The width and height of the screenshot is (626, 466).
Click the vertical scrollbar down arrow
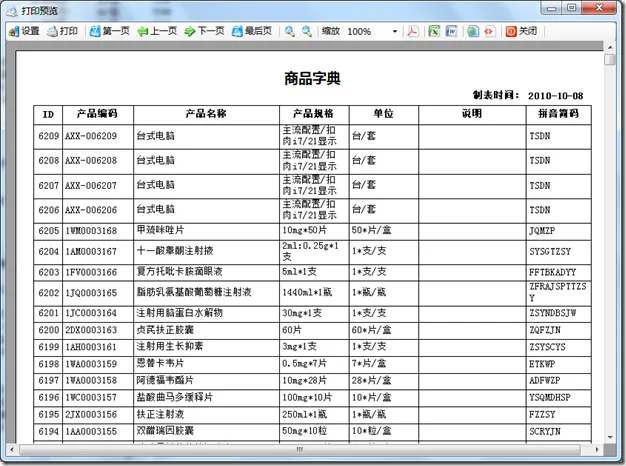(610, 437)
